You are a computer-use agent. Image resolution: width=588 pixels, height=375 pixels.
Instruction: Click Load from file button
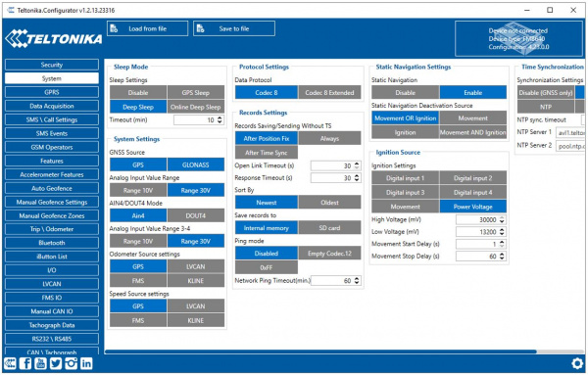pyautogui.click(x=147, y=28)
